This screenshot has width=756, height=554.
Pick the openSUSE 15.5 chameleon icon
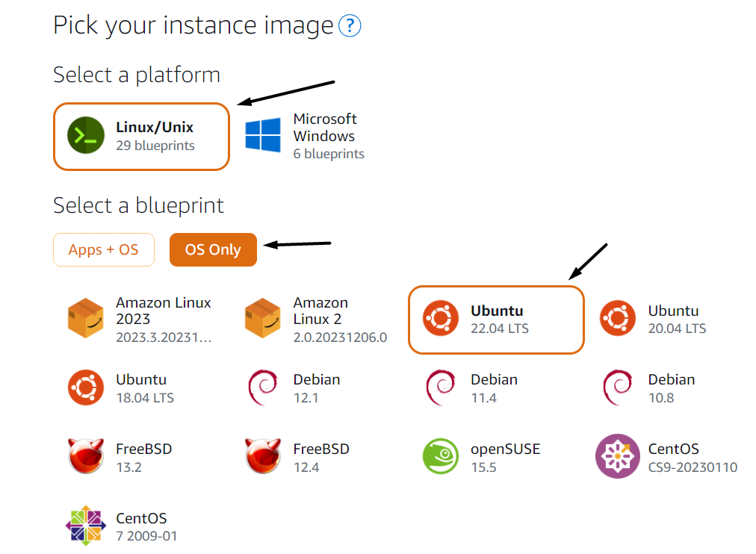(441, 457)
